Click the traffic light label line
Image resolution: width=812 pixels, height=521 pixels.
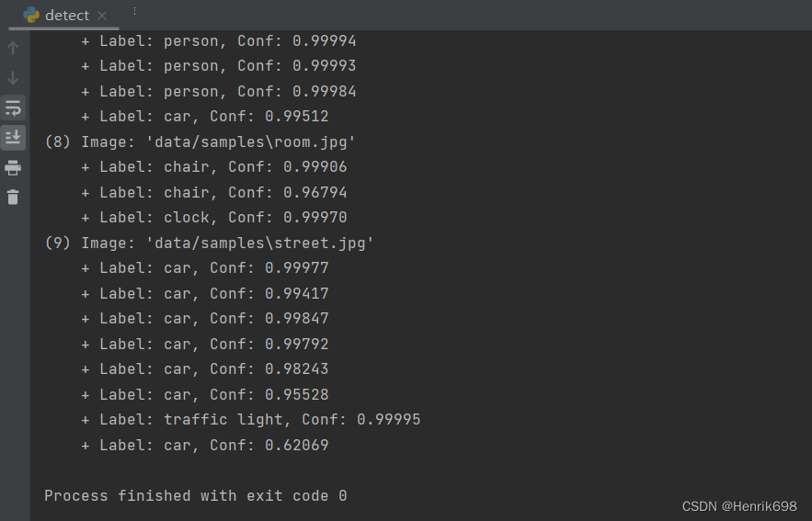click(x=251, y=420)
